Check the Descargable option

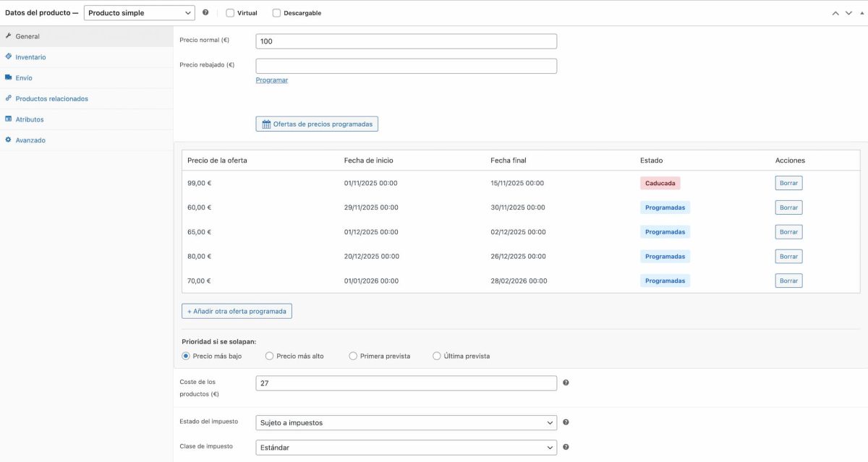pyautogui.click(x=276, y=12)
